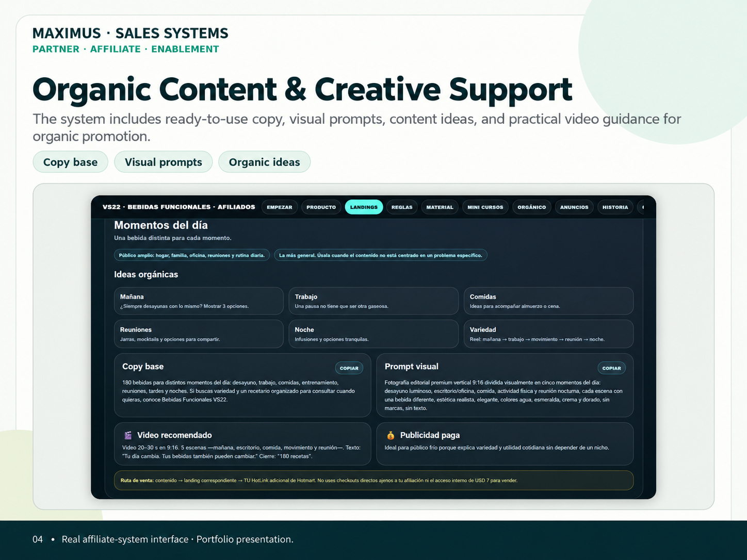Click the 'Ruta de venta' note banner
Viewport: 747px width, 560px height.
tap(373, 481)
